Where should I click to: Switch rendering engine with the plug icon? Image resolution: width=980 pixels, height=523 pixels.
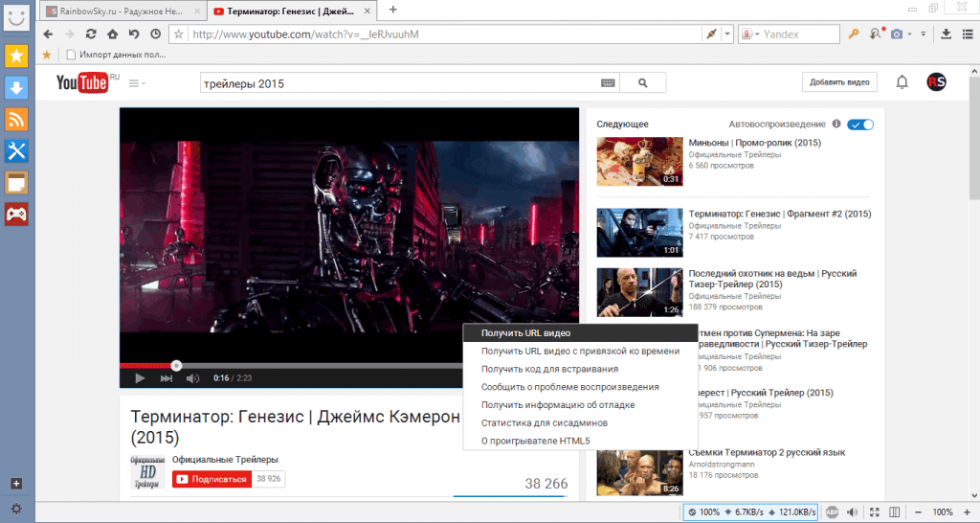pyautogui.click(x=711, y=34)
